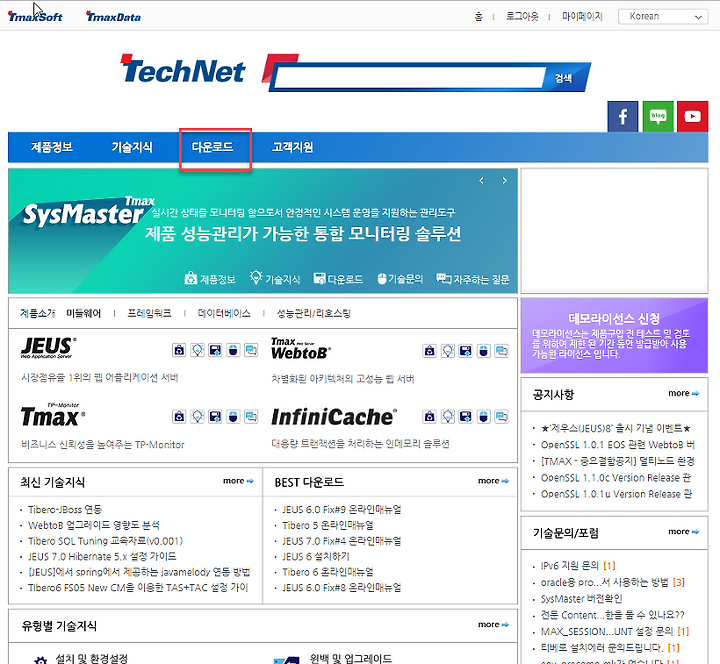Open the 고객지원 main menu
Screen dimensions: 720x664
(x=292, y=147)
